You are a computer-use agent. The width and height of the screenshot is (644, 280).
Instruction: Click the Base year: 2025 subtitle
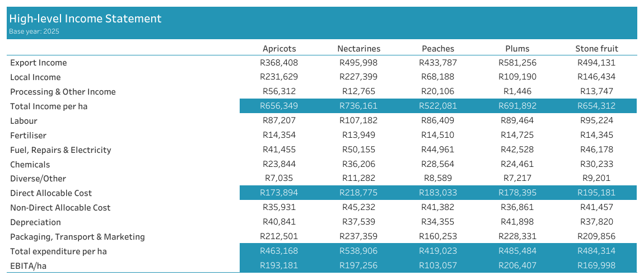coord(34,31)
